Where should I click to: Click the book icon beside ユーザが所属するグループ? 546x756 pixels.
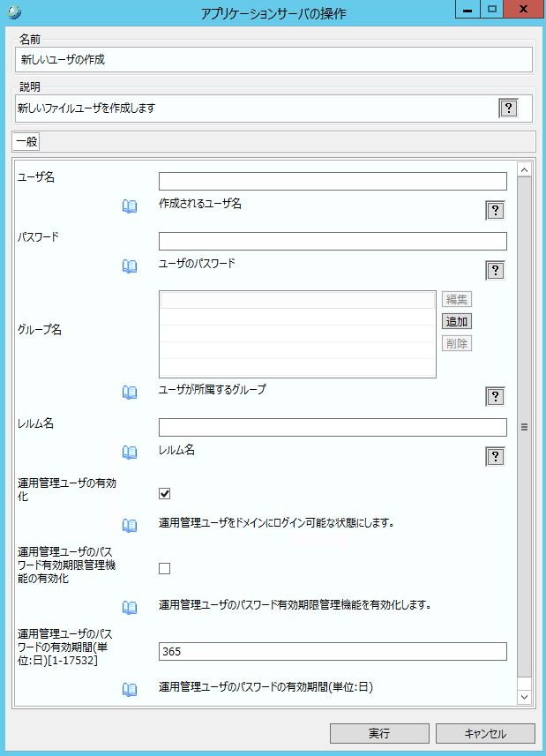click(x=130, y=392)
